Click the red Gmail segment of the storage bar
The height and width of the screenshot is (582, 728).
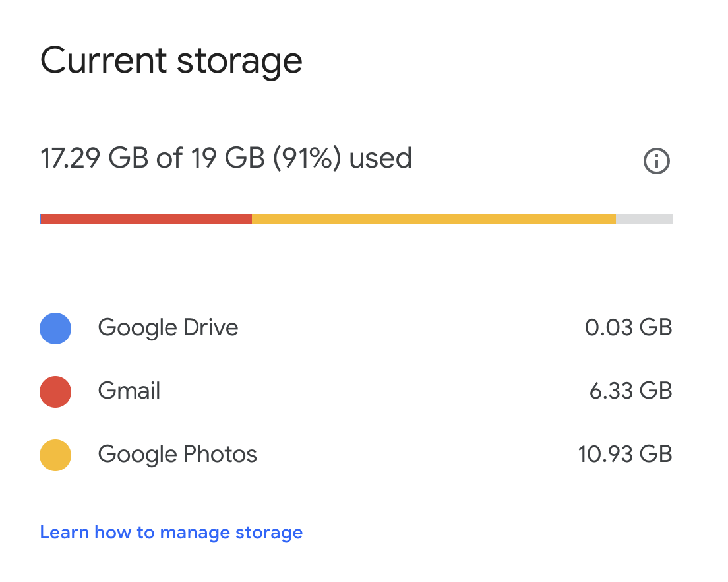coord(145,218)
